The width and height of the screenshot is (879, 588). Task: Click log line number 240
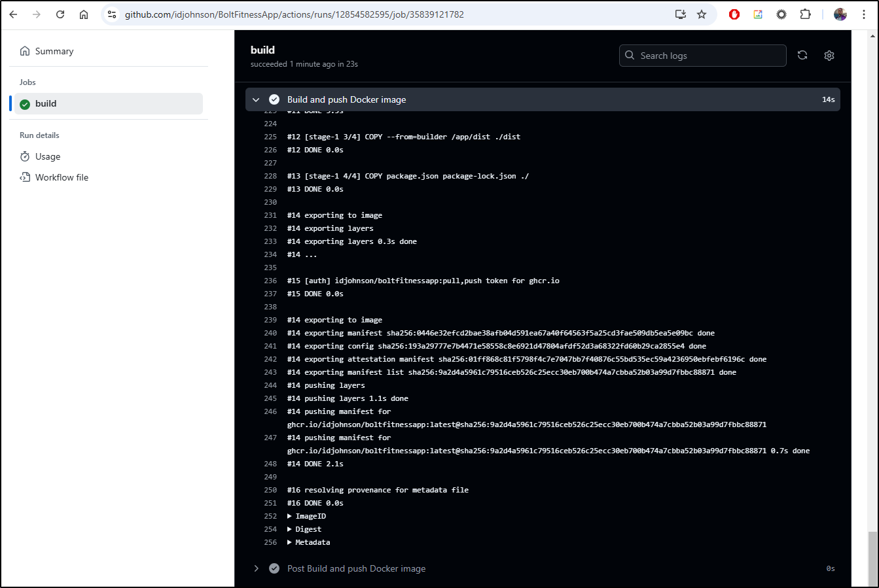point(270,333)
